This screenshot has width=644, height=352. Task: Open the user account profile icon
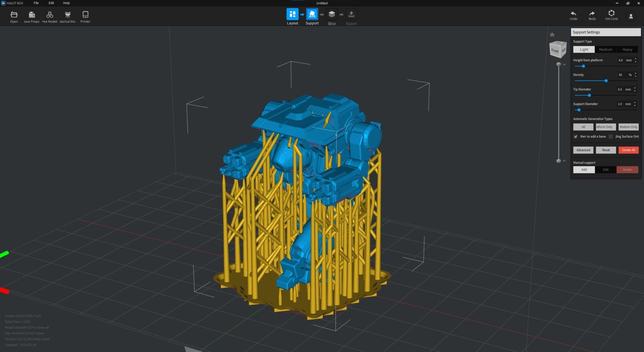click(x=631, y=16)
